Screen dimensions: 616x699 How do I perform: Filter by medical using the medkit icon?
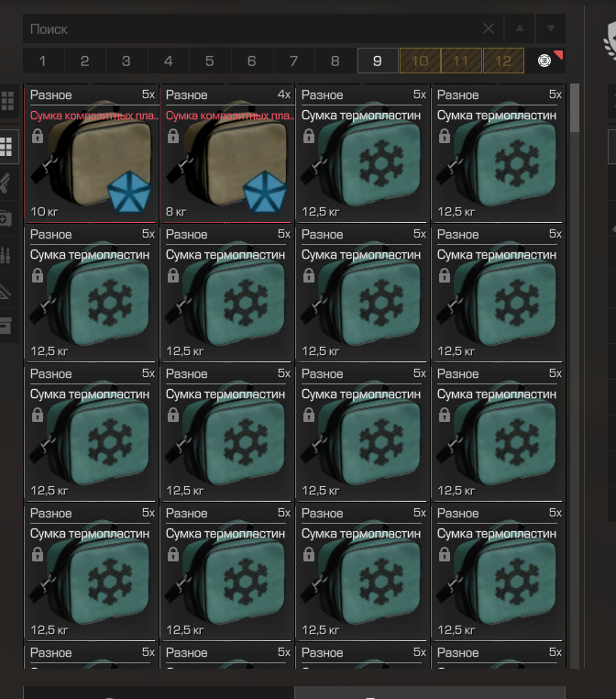tap(5, 218)
